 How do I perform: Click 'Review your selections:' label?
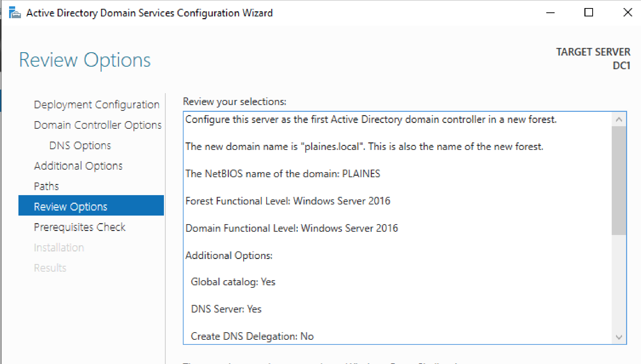click(234, 101)
